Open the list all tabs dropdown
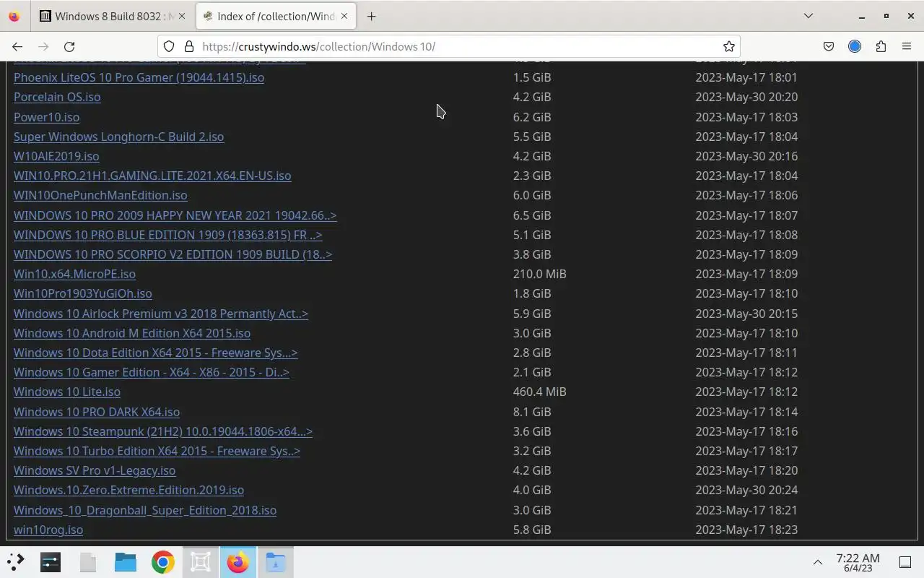 point(808,16)
